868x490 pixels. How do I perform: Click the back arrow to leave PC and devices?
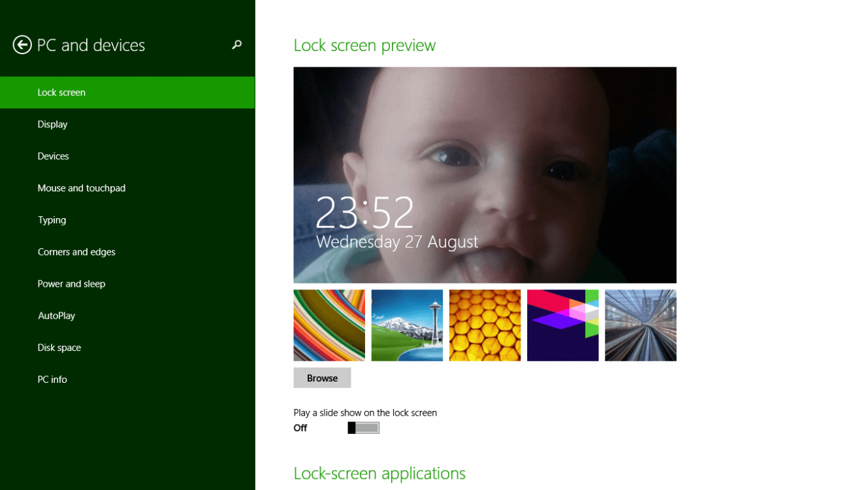tap(22, 44)
